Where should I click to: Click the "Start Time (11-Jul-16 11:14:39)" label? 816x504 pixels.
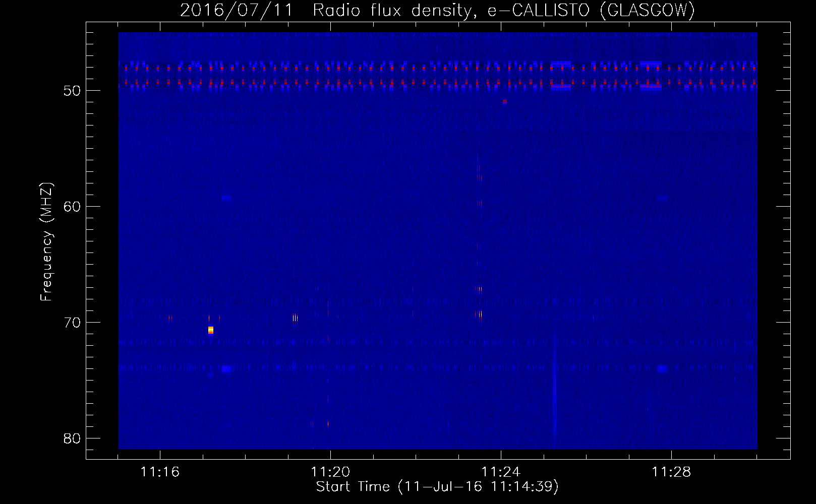437,487
